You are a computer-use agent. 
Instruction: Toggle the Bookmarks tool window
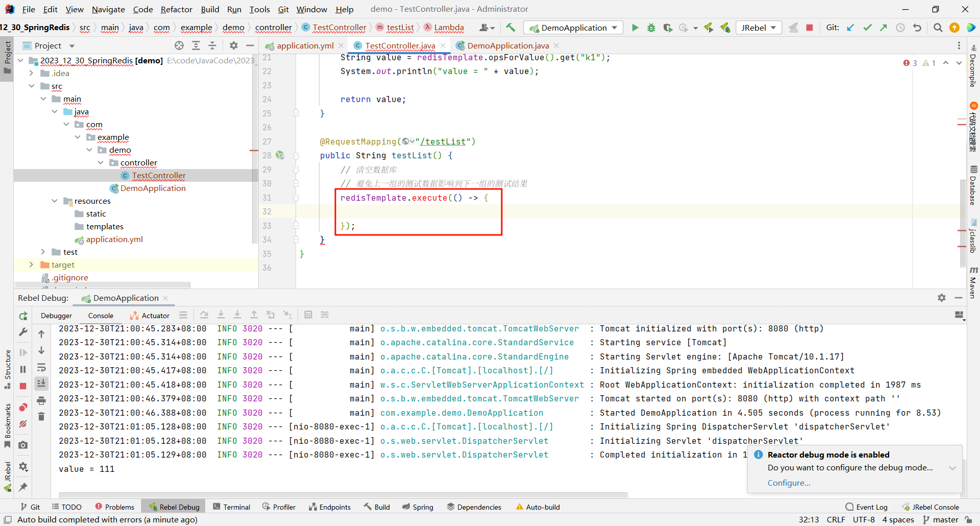(x=7, y=425)
